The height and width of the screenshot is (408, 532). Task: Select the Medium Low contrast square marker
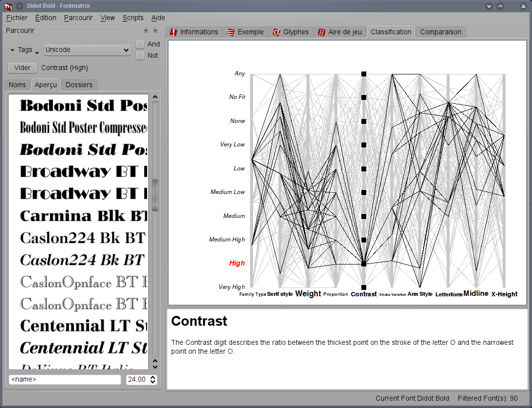click(x=364, y=192)
